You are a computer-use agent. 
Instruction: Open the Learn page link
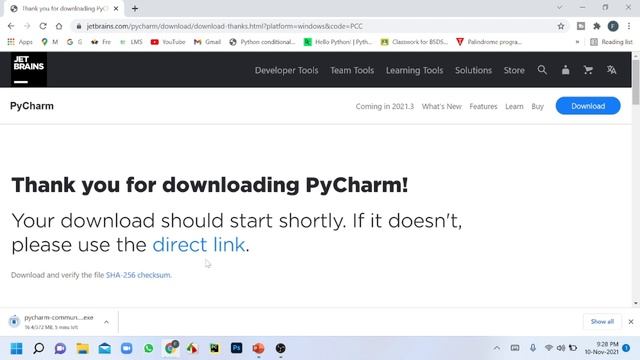point(514,107)
